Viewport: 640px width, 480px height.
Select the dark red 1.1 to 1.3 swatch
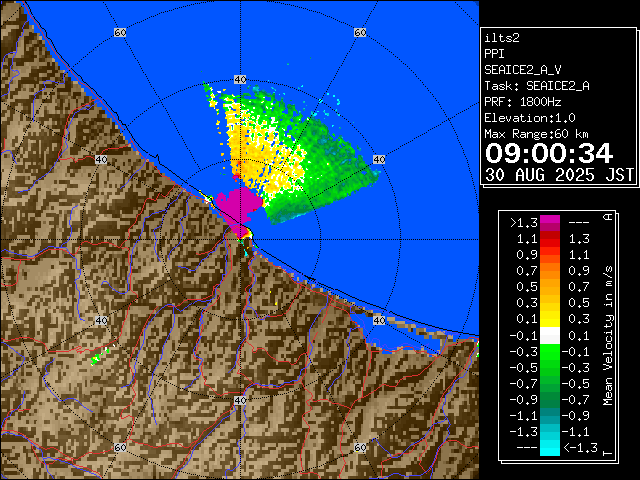pos(549,240)
